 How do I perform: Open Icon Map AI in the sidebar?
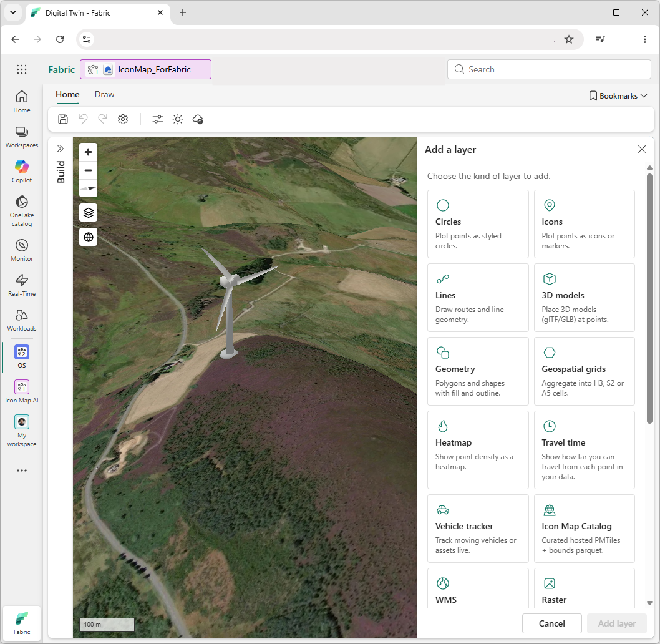click(x=22, y=392)
